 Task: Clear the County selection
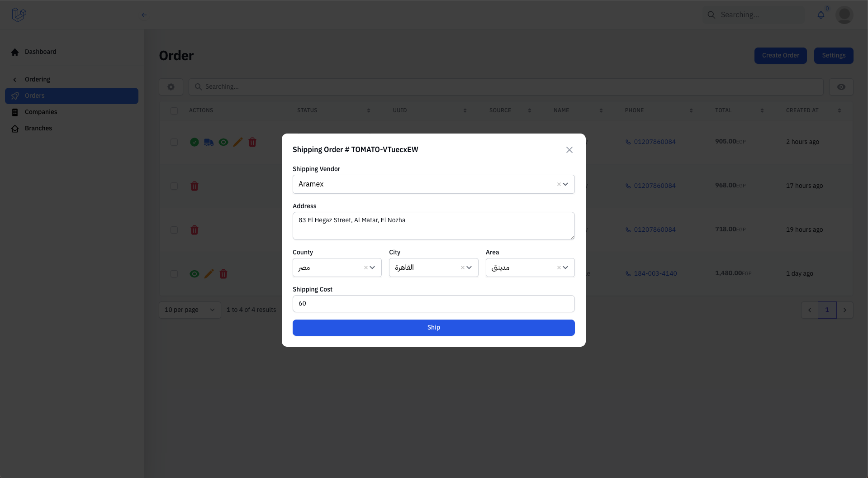click(x=365, y=268)
